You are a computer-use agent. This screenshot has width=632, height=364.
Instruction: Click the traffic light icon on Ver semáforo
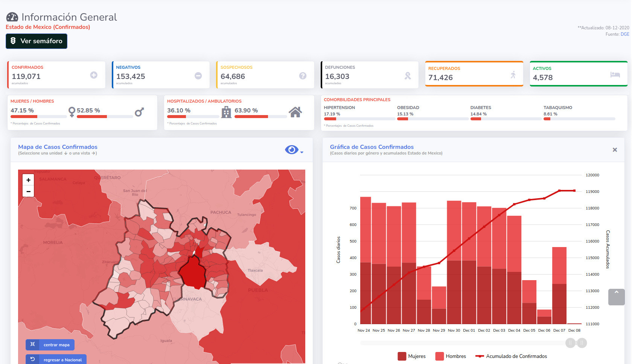point(13,41)
